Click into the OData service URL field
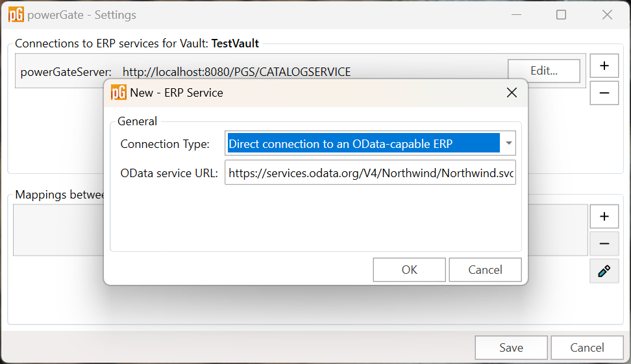631x364 pixels. 370,173
